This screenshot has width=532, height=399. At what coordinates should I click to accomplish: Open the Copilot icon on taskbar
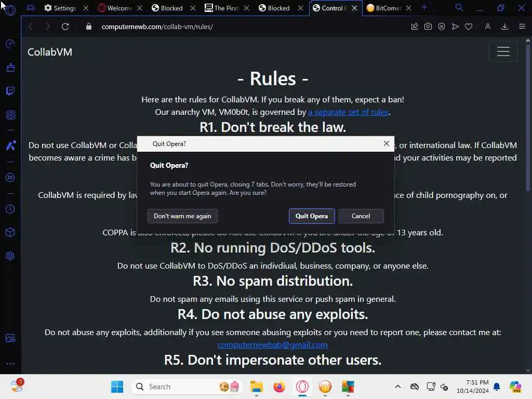point(515,387)
